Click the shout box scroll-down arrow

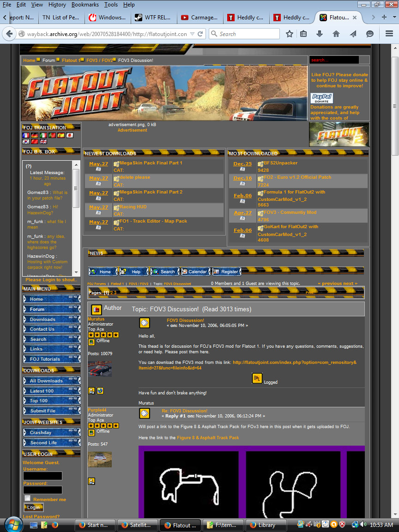click(76, 272)
